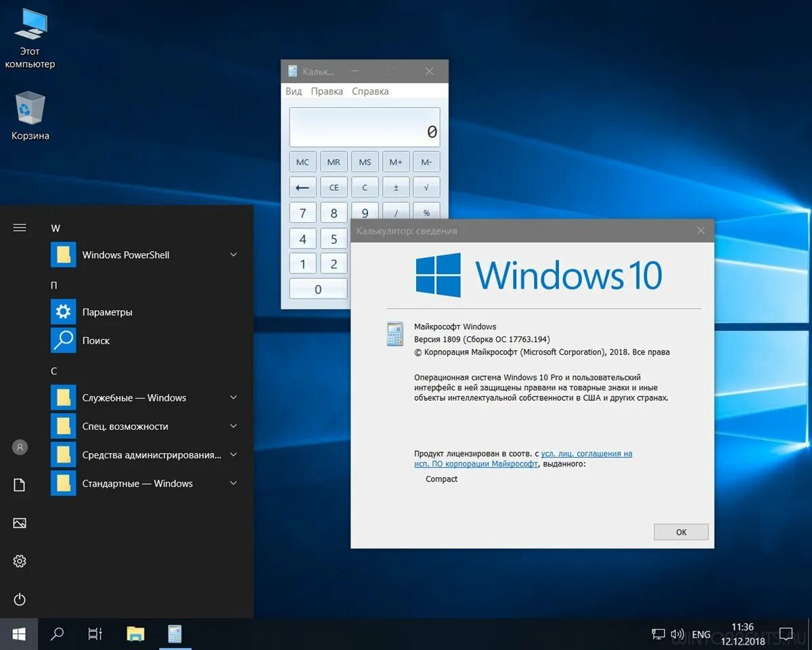
Task: Click the letter С section header
Action: pos(54,371)
